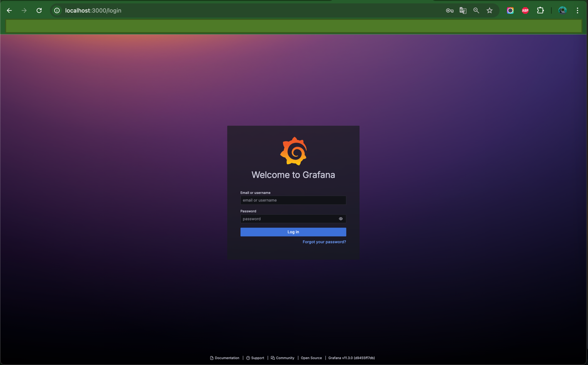The height and width of the screenshot is (365, 588).
Task: Open the Support footer link
Action: point(255,358)
